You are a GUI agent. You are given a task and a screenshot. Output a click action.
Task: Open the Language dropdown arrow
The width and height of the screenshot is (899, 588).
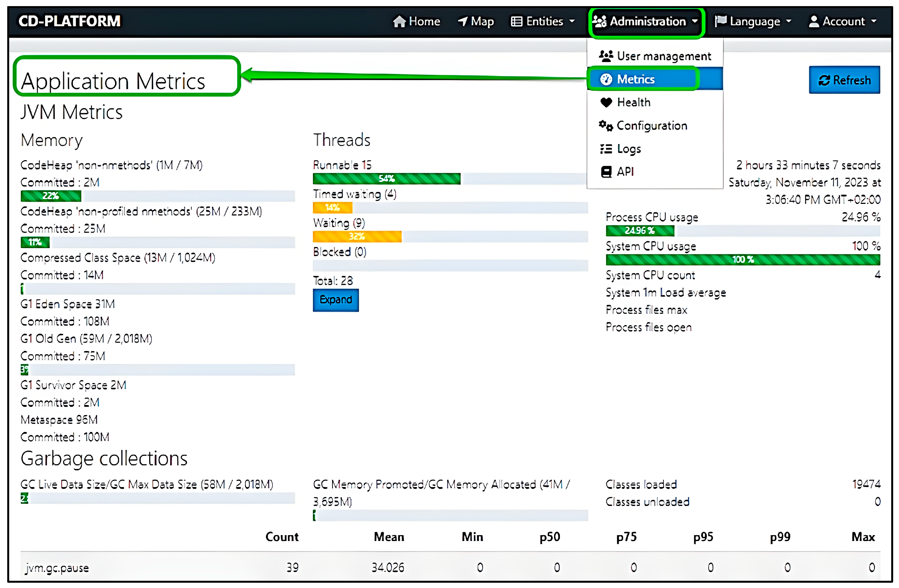click(x=788, y=21)
